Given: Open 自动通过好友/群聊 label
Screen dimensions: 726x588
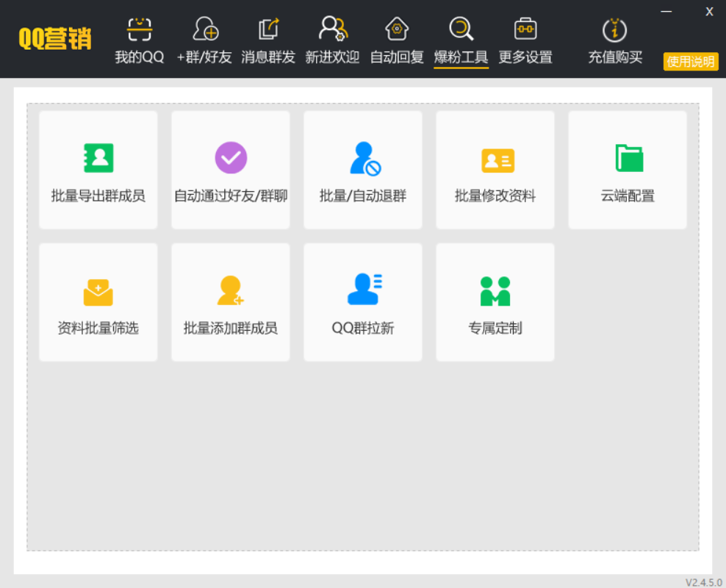Looking at the screenshot, I should [x=231, y=196].
